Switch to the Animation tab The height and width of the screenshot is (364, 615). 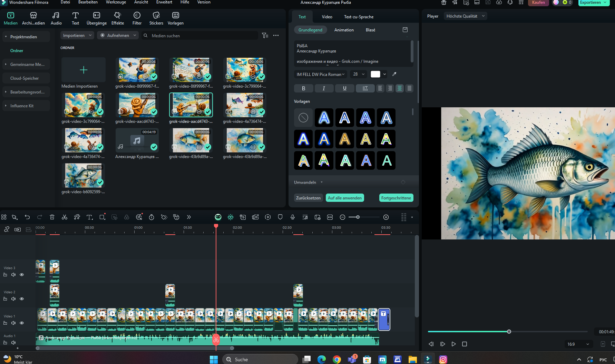click(344, 30)
